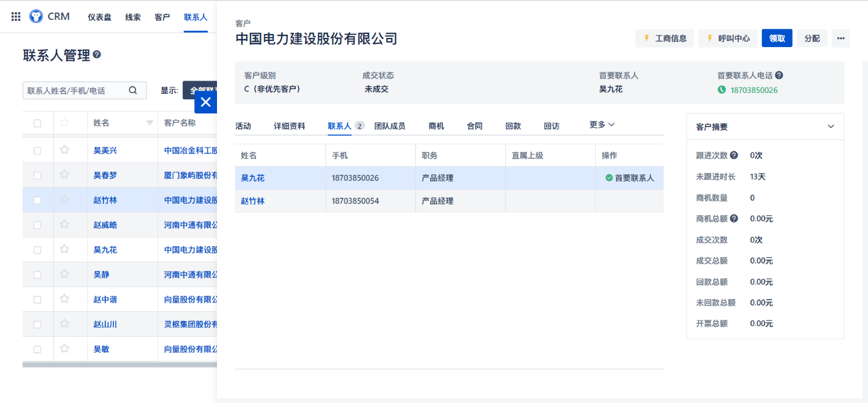868x403 pixels.
Task: Open contact link 赵竹林 in drawer table
Action: click(252, 201)
